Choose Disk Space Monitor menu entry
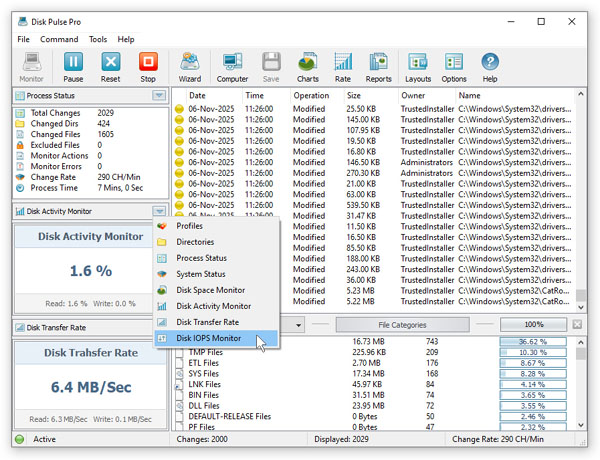The width and height of the screenshot is (600, 460). pyautogui.click(x=217, y=290)
